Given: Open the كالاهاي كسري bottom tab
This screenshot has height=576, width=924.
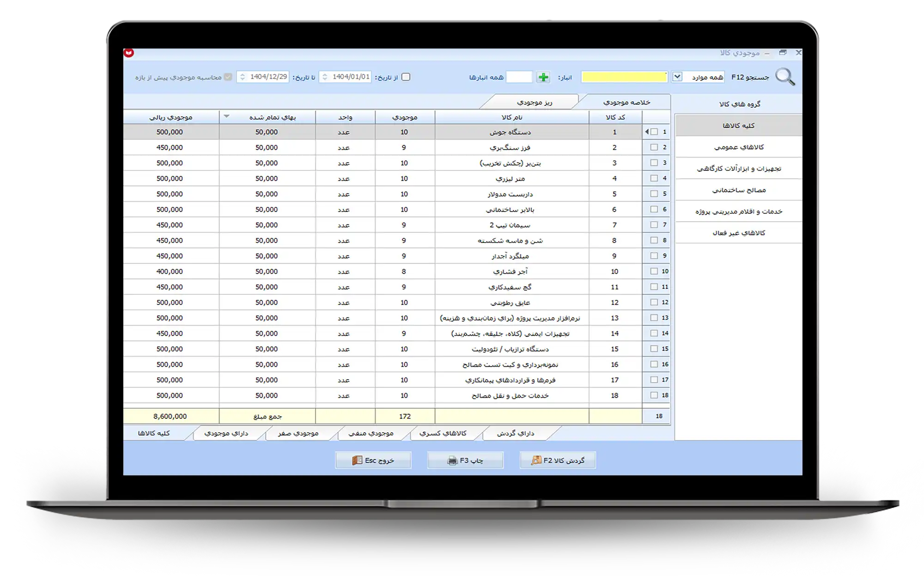Looking at the screenshot, I should [x=443, y=433].
